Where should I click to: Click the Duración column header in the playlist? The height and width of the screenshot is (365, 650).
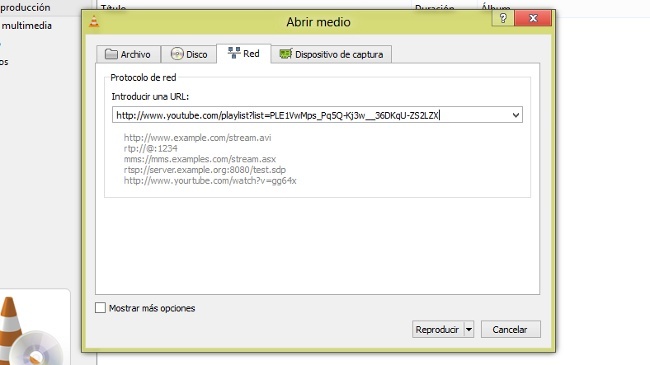click(x=434, y=7)
